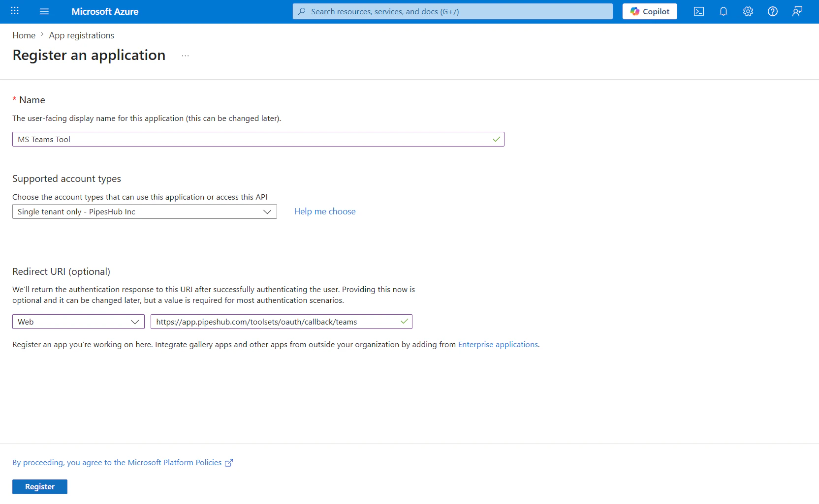
Task: Open Cloud Shell terminal
Action: point(698,11)
